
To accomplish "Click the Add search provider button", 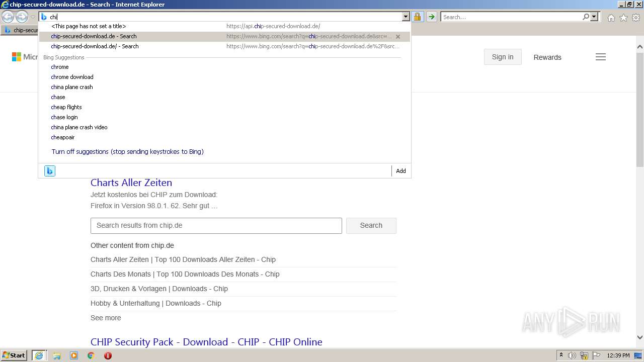I will (400, 171).
